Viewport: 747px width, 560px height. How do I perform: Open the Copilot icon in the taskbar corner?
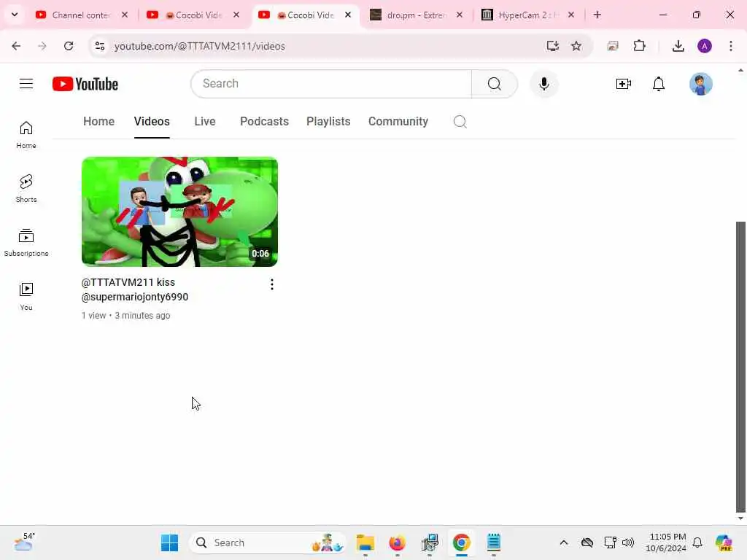pos(723,542)
